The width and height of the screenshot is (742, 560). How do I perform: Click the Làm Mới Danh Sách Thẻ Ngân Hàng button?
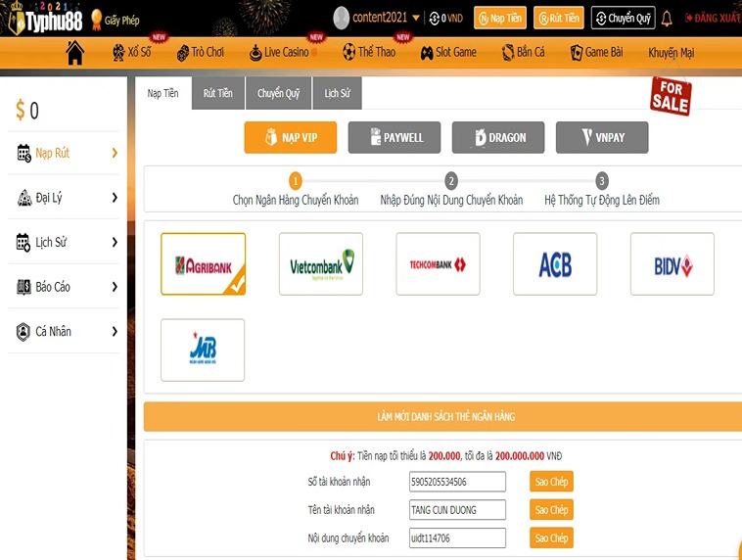tap(445, 416)
